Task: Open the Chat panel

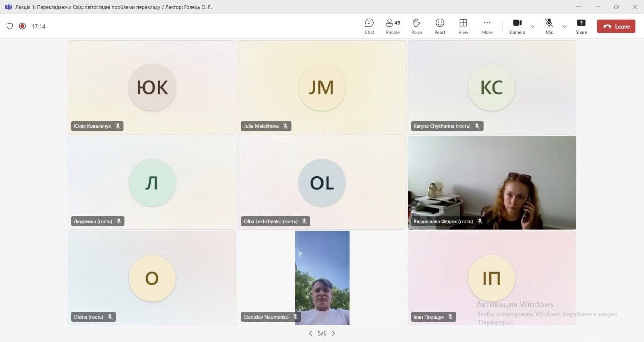Action: pos(369,26)
